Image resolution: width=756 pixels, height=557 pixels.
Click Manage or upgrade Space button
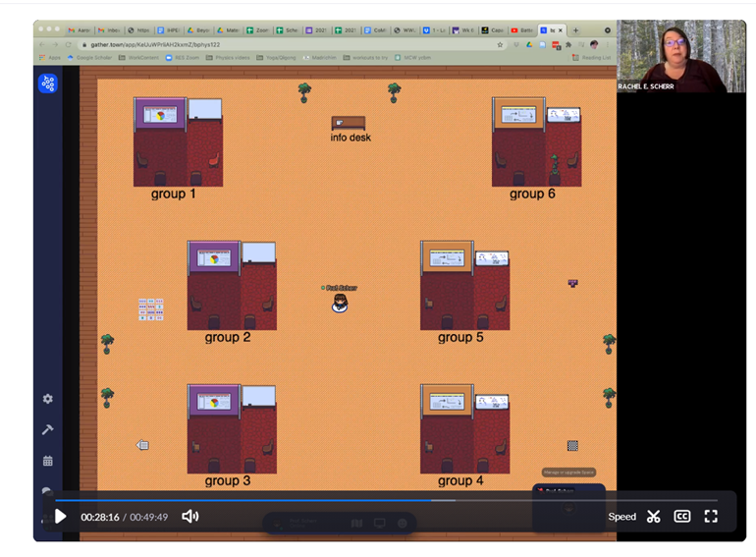(568, 473)
